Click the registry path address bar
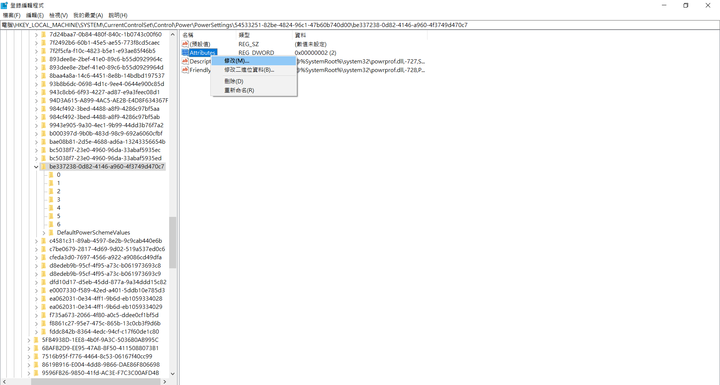This screenshot has height=385, width=720. (360, 25)
